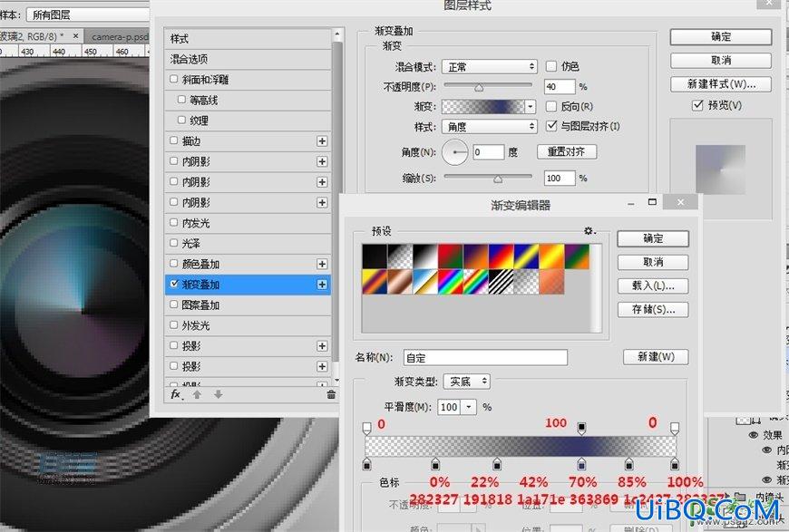
Task: Select the red to green gradient preset
Action: tap(451, 256)
